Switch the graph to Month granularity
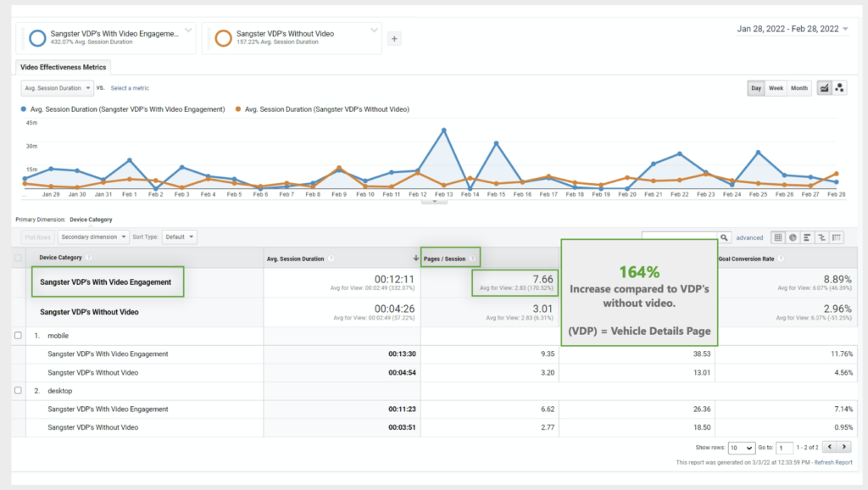This screenshot has width=868, height=490. point(798,88)
